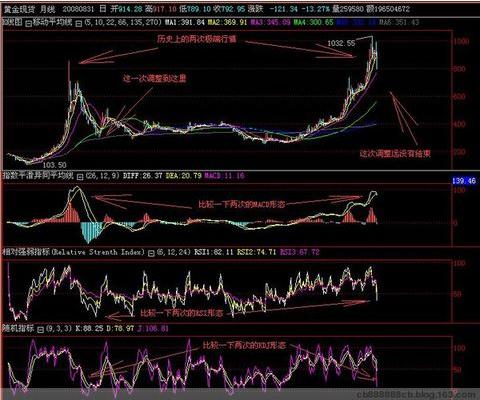The height and width of the screenshot is (400, 480).
Task: Click the purple J:106.81 readout
Action: (153, 329)
